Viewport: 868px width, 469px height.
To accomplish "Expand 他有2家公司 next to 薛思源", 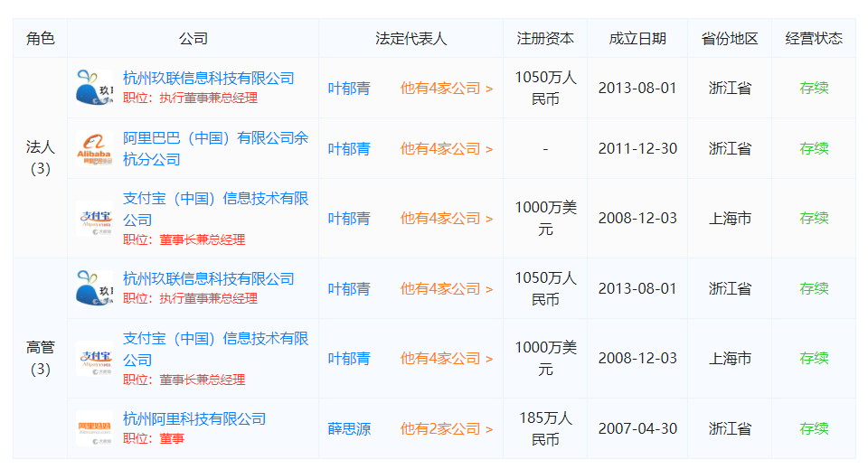I will pos(447,428).
